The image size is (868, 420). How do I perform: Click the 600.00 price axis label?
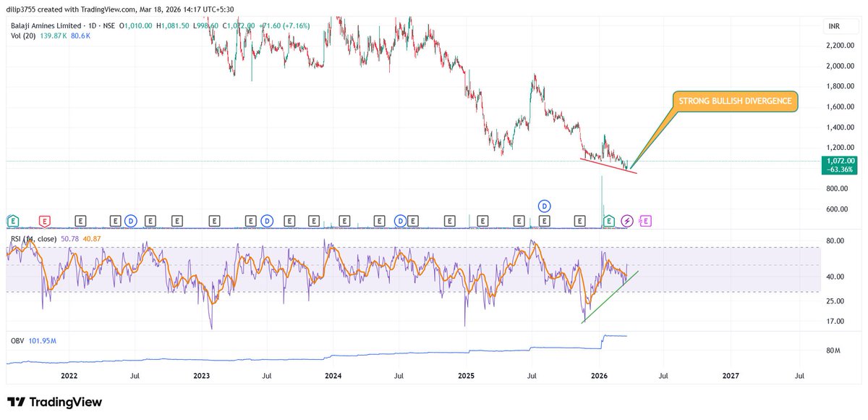[x=838, y=209]
